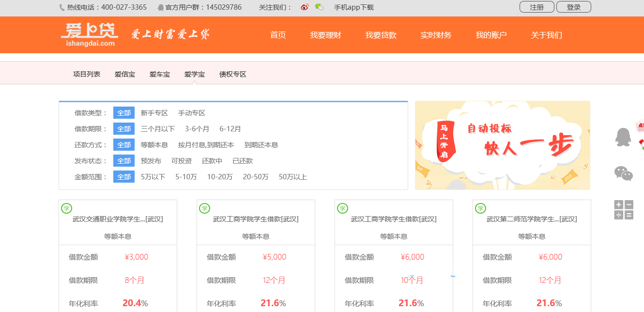This screenshot has width=644, height=312.
Task: Click the 自动投标 promotional banner
Action: (x=503, y=145)
